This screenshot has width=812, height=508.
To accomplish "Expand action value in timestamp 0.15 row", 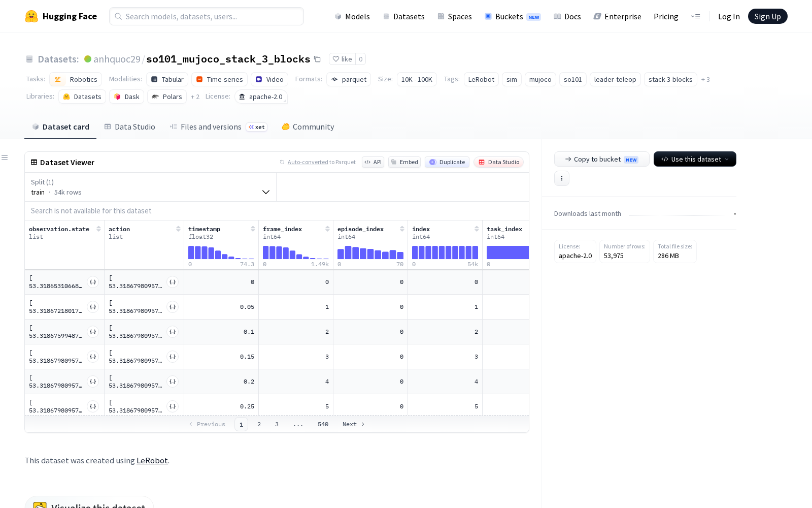I will point(173,357).
